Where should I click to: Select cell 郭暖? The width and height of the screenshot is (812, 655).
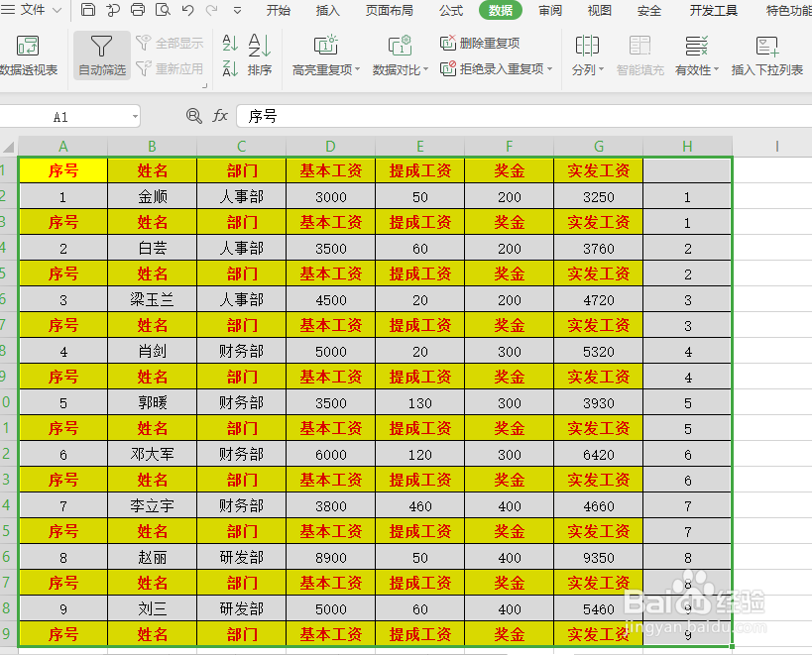[153, 402]
